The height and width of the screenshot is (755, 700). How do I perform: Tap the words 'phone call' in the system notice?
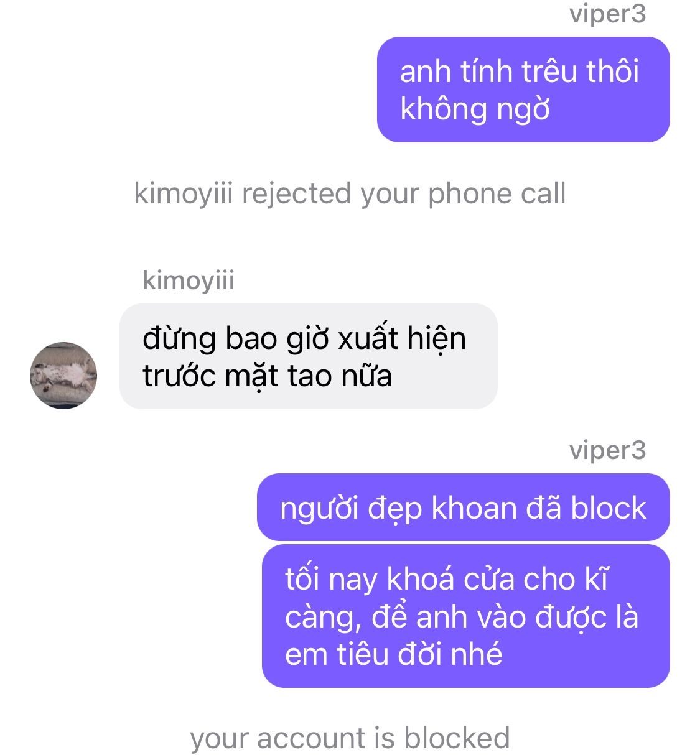tap(497, 193)
